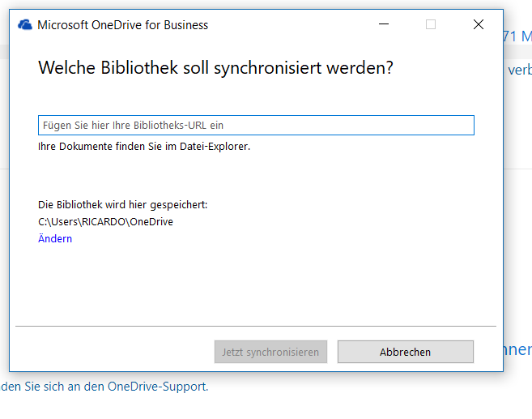The image size is (532, 419).
Task: Click the maximize box in the title bar
Action: 431,24
